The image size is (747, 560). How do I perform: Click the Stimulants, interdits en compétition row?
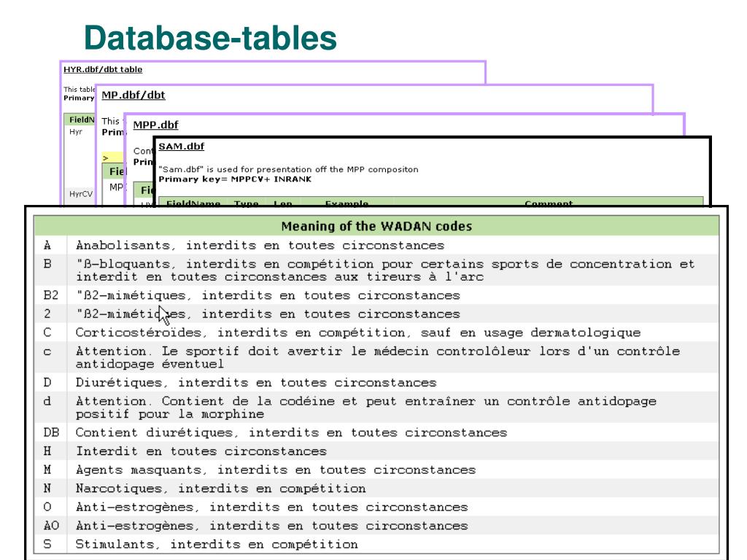click(217, 544)
